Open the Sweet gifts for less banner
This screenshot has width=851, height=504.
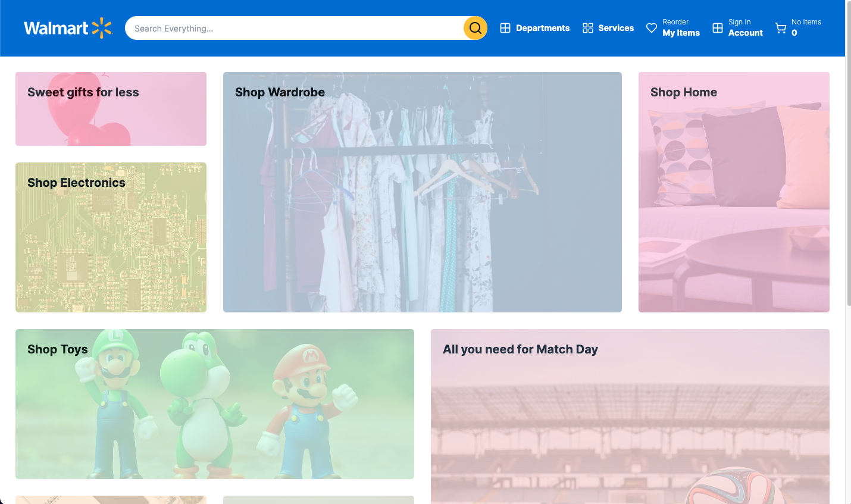pyautogui.click(x=111, y=109)
